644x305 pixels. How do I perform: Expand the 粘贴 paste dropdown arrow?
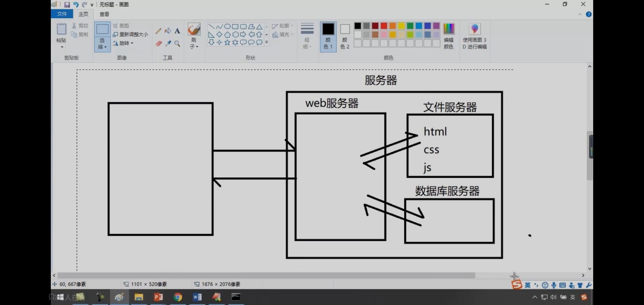(62, 47)
